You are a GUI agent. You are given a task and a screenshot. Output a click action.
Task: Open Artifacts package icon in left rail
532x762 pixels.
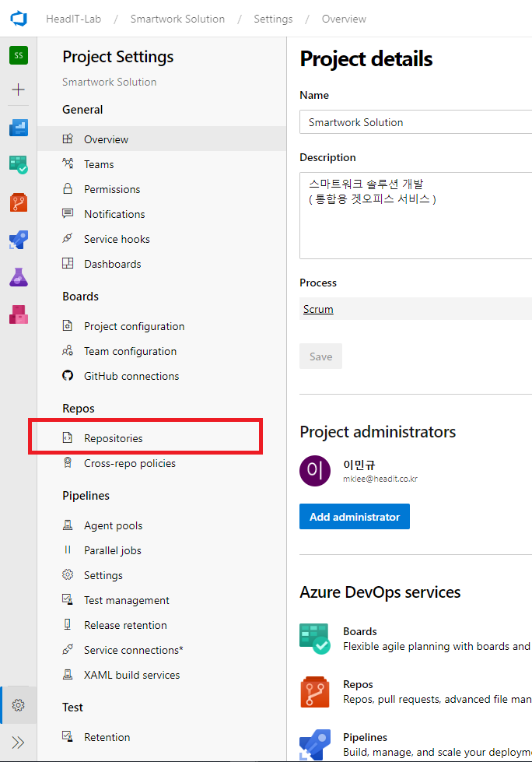(x=19, y=314)
